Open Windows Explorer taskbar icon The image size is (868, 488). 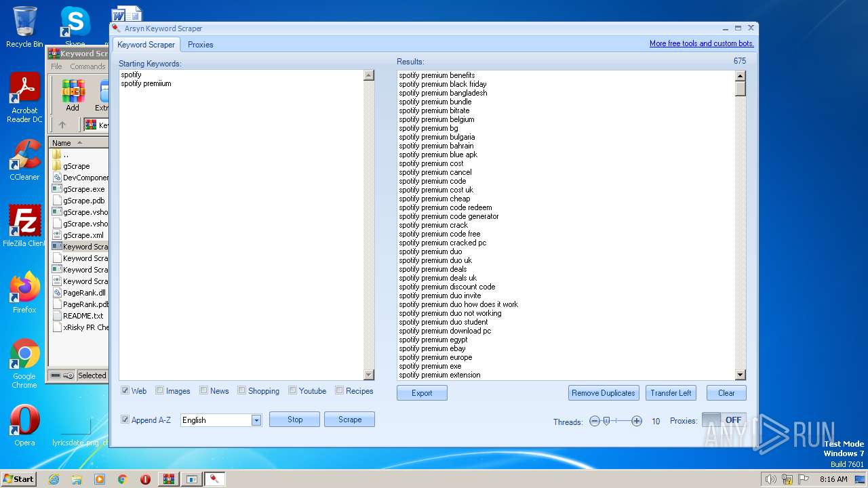[77, 479]
